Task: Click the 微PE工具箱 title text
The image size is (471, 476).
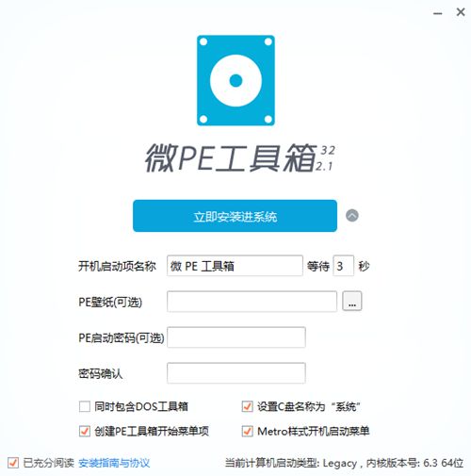Action: [x=231, y=158]
